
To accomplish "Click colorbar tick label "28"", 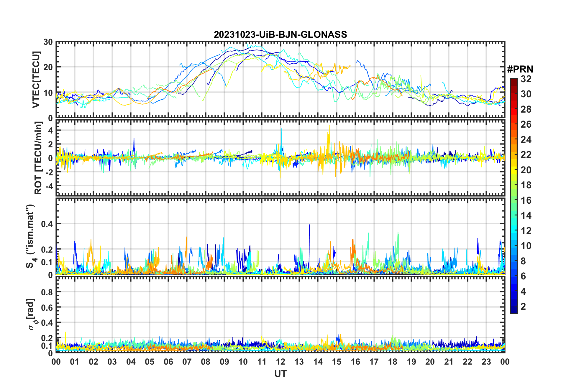I will [526, 109].
